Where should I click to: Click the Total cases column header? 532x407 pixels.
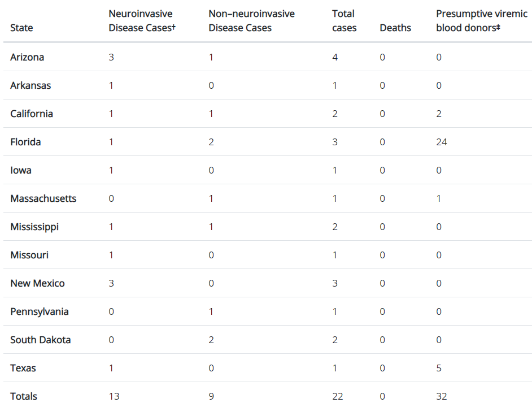tap(344, 21)
